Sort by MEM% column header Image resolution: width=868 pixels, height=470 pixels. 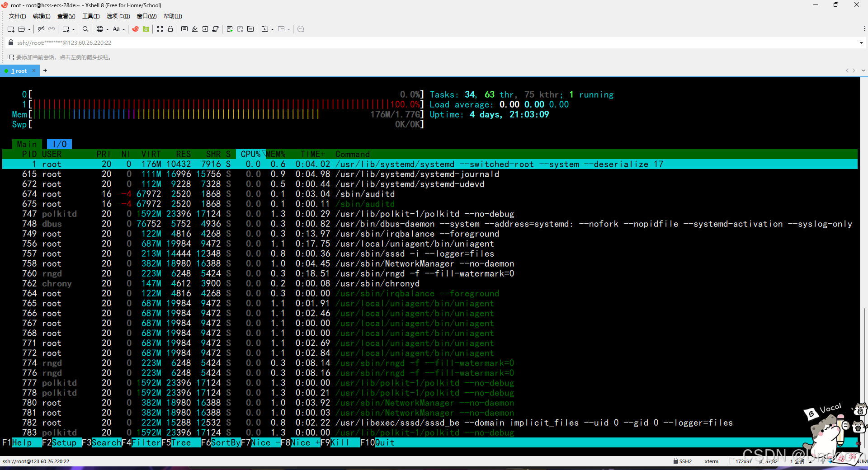(x=276, y=154)
